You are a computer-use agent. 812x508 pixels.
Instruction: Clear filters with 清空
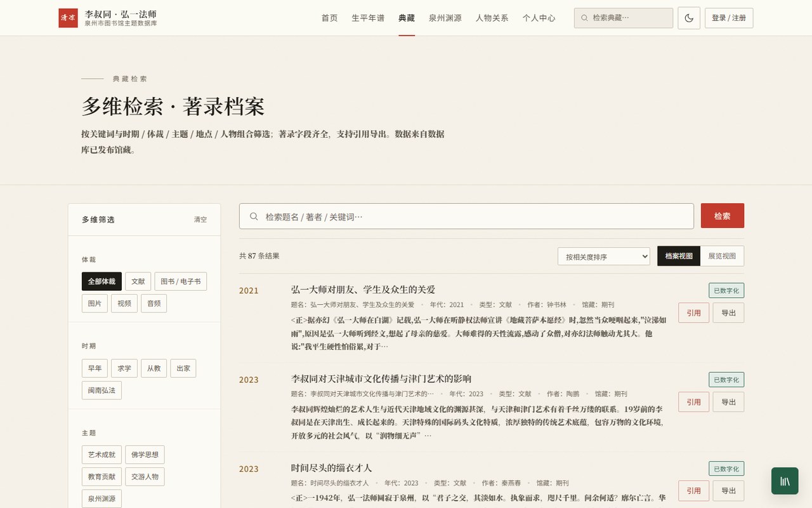[200, 220]
